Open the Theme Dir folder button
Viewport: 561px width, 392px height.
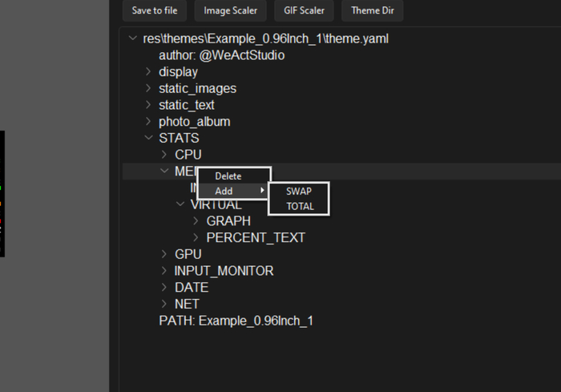pos(373,11)
